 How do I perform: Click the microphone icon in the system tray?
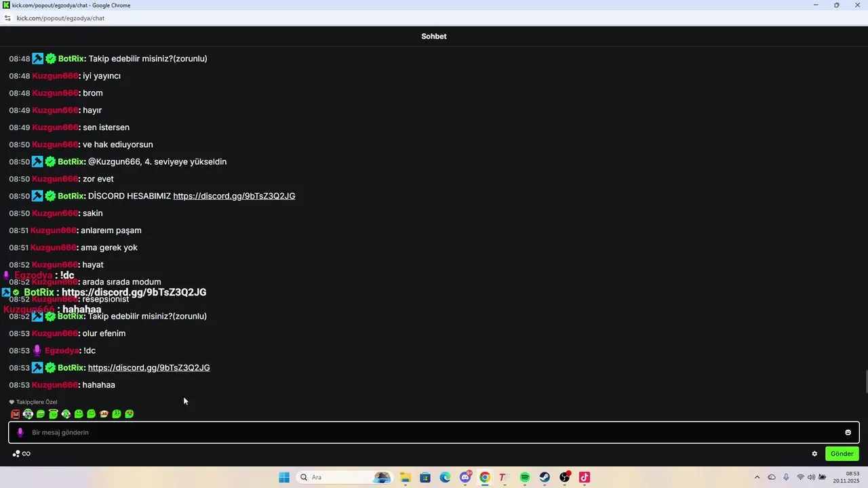point(786,477)
